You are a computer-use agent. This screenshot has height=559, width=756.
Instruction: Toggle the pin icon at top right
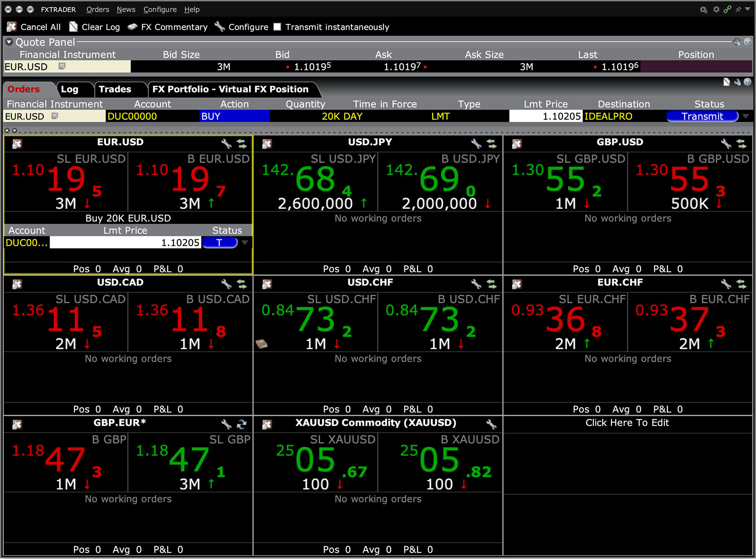click(x=738, y=9)
